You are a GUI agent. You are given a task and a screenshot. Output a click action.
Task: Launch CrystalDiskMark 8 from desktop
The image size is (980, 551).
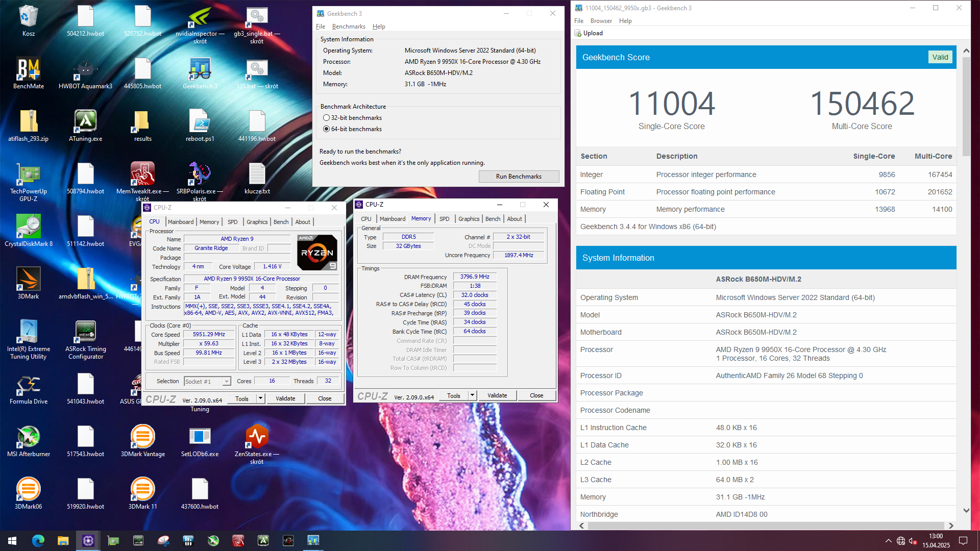point(28,231)
